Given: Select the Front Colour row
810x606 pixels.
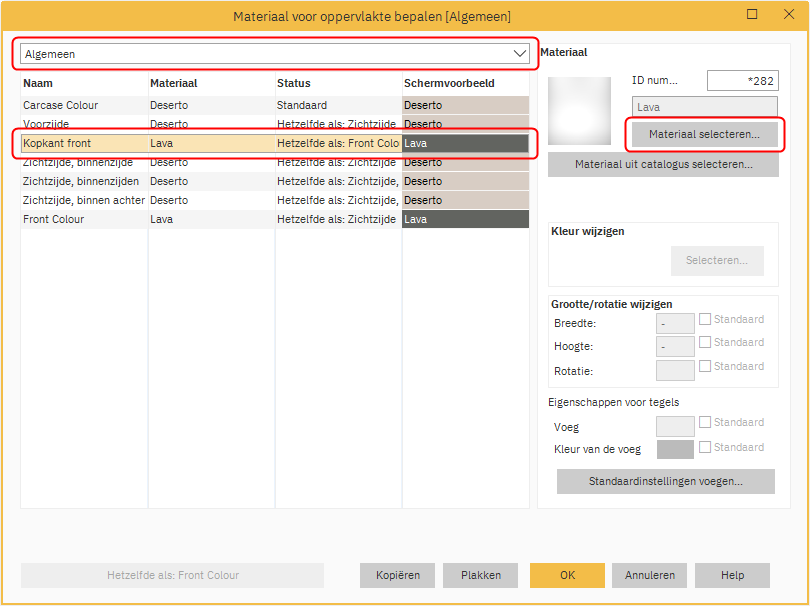Looking at the screenshot, I should [85, 219].
